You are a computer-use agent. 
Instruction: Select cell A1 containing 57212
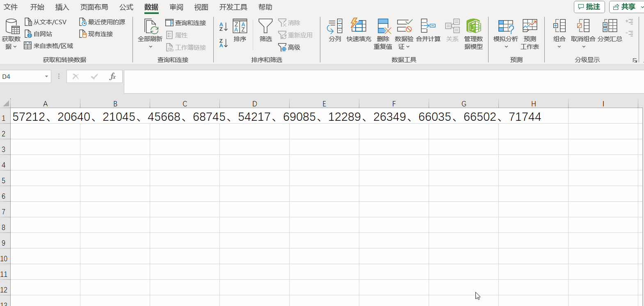pos(45,117)
